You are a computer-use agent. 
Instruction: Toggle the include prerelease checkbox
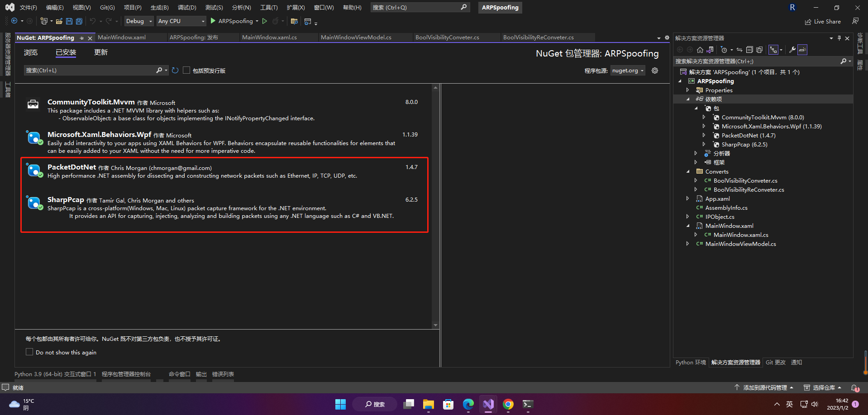click(186, 70)
